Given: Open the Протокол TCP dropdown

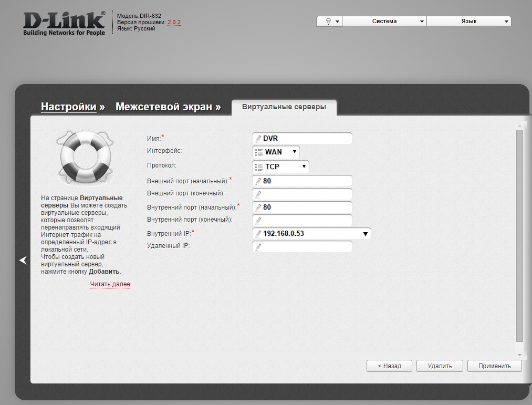Looking at the screenshot, I should [281, 167].
